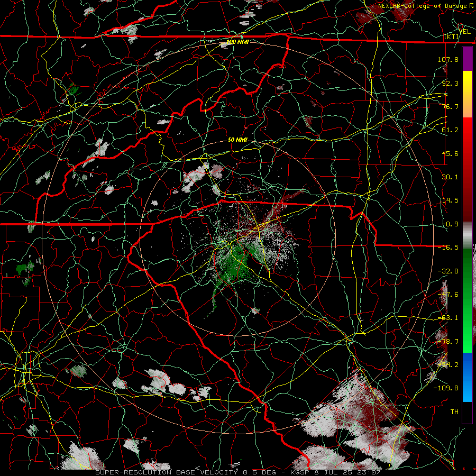This screenshot has height=476, width=476.
Task: Click the TH label under the color scale
Action: 454,412
